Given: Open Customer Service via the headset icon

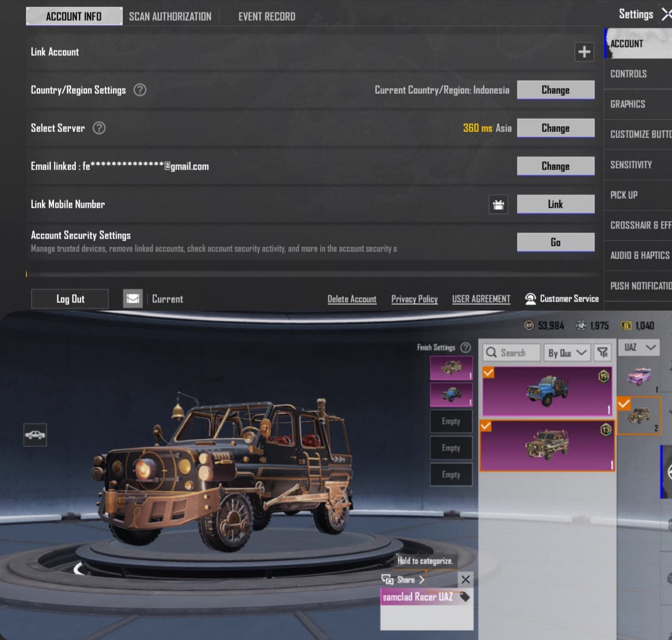Looking at the screenshot, I should tap(530, 299).
